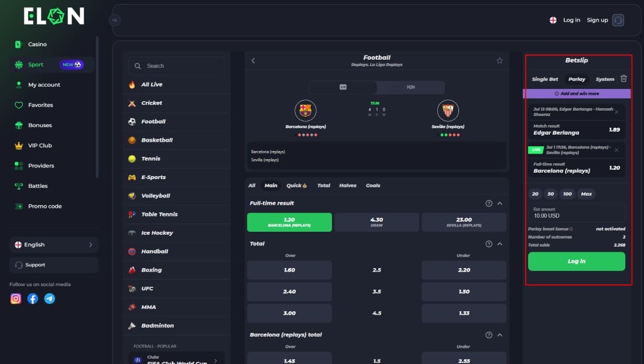Screen dimensions: 644x364
Task: Select Over 2.5 odds 1.60
Action: (x=289, y=270)
